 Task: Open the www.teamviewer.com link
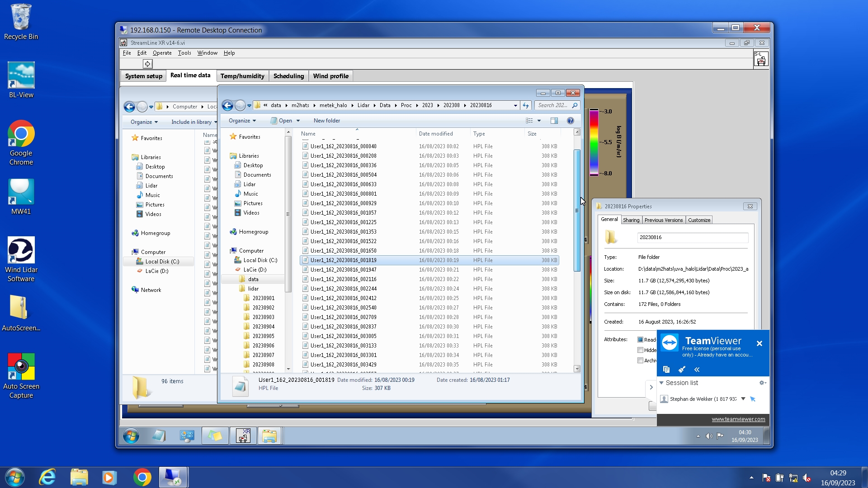click(x=738, y=419)
